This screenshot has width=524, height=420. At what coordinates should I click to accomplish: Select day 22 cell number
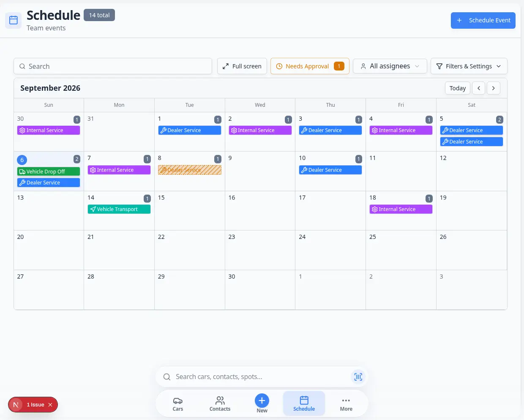click(161, 237)
